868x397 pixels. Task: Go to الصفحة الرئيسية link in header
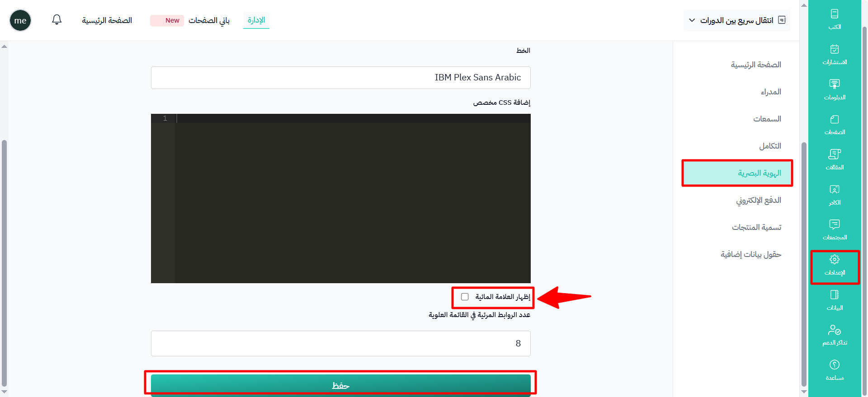tap(107, 20)
